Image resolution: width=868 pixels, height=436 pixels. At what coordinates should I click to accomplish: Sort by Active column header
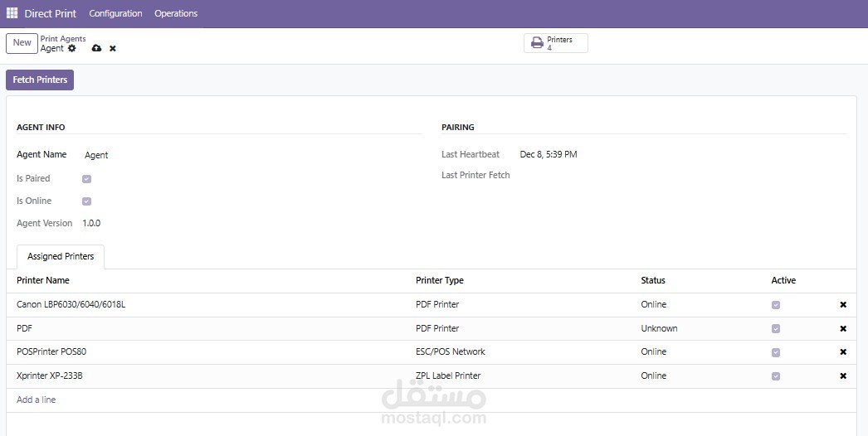pyautogui.click(x=783, y=280)
